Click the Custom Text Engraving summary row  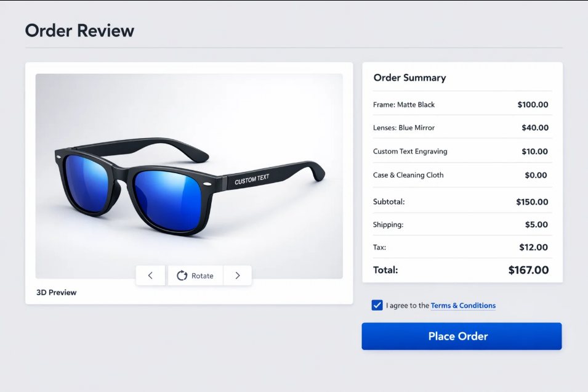tap(461, 151)
